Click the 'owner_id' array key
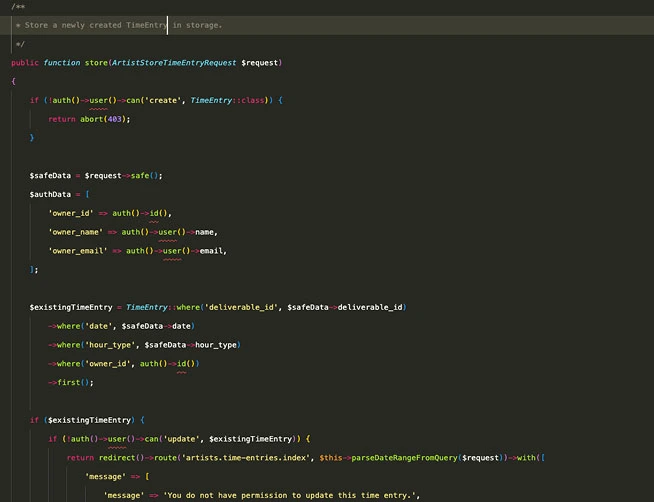The image size is (654, 502). [x=71, y=213]
